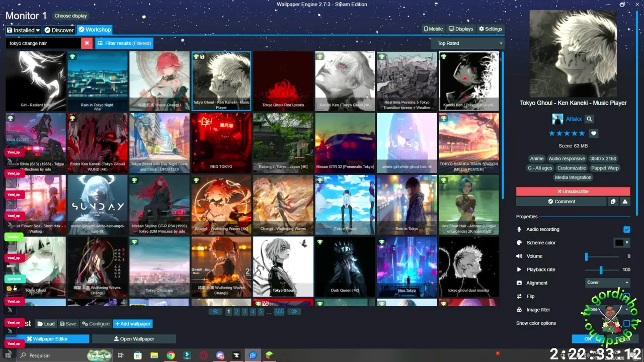644x362 pixels.
Task: Clear the search with the red X
Action: (x=87, y=43)
